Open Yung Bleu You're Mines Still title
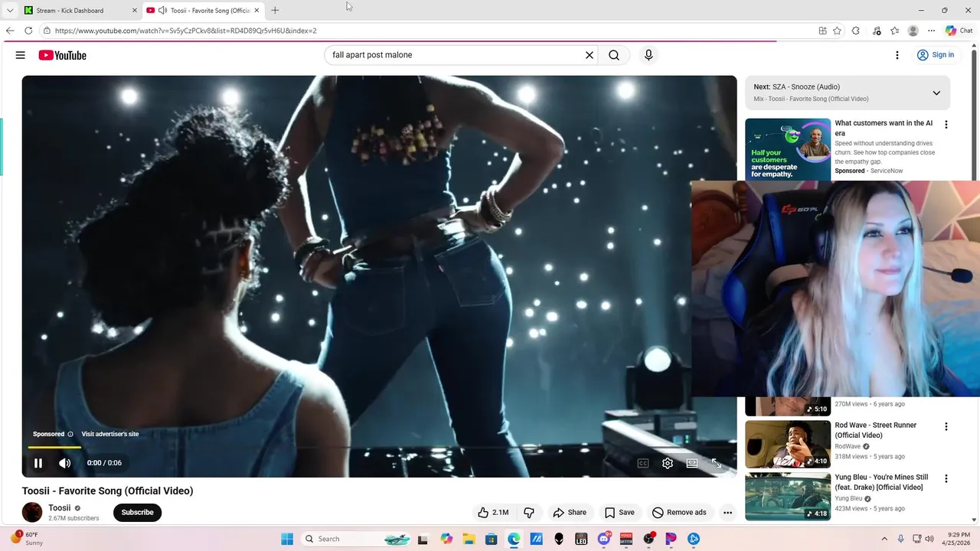Screen dimensions: 980x551 [880, 482]
